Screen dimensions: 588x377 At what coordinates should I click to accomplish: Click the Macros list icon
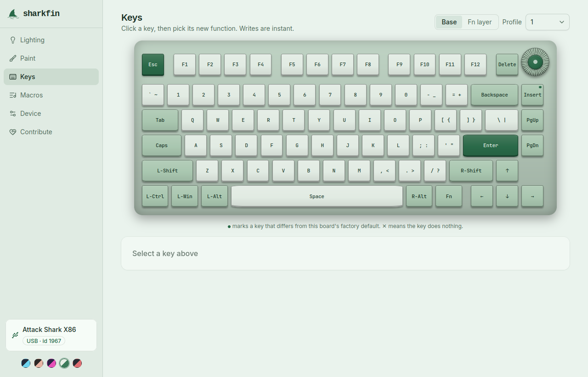click(13, 95)
